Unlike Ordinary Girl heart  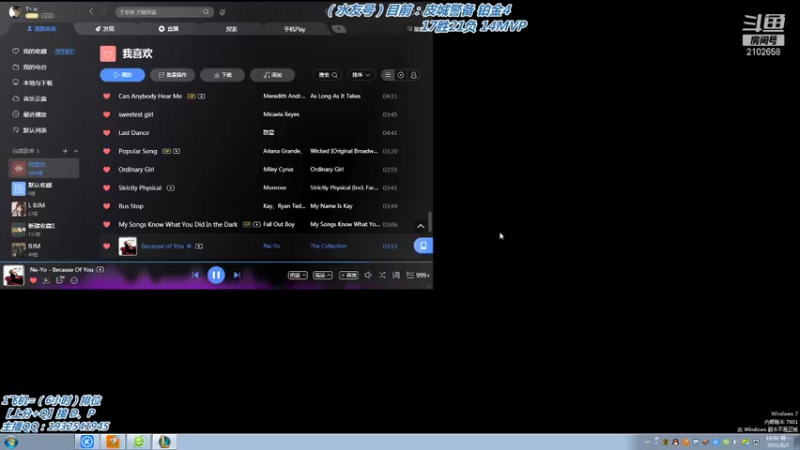107,169
